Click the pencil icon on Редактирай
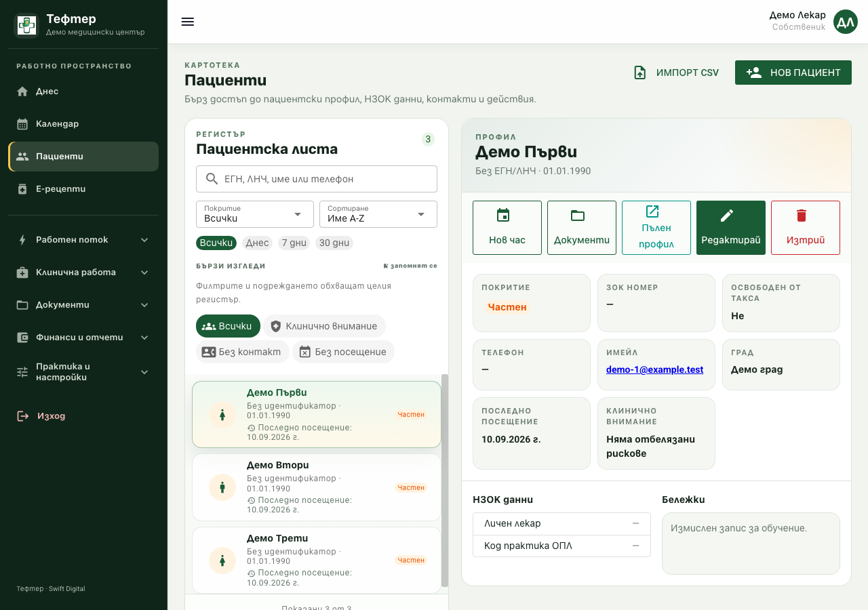The width and height of the screenshot is (868, 610). 727,216
